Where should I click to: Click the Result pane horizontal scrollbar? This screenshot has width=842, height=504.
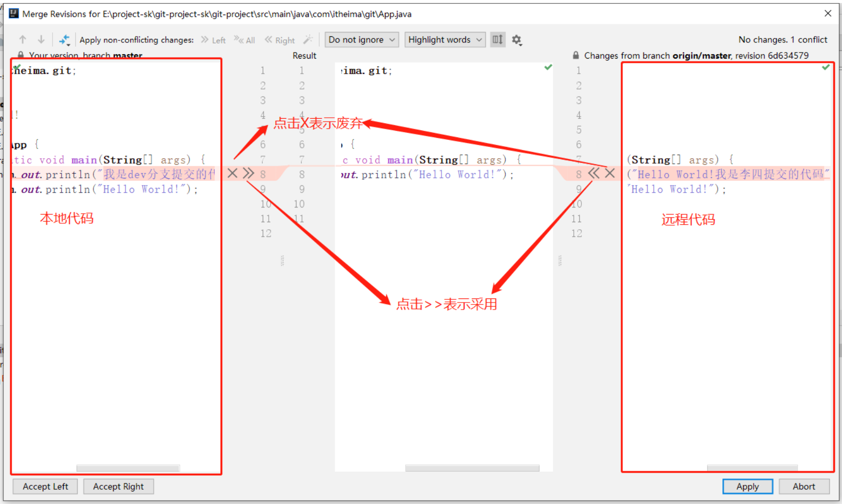472,468
